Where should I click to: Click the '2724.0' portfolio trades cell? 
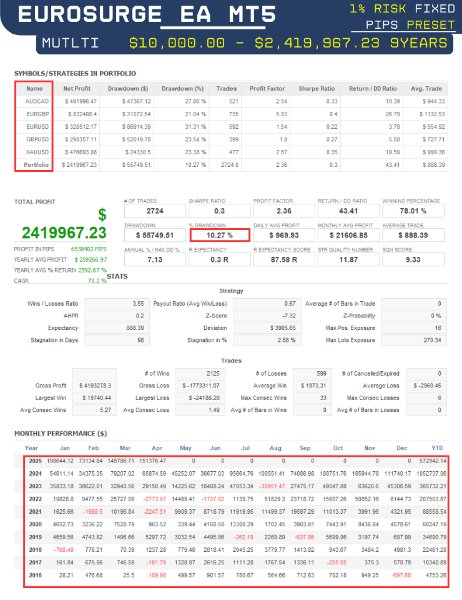pos(230,165)
